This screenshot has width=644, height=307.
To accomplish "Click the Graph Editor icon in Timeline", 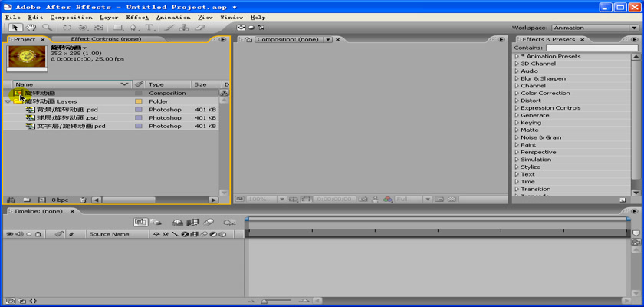I will coord(229,223).
